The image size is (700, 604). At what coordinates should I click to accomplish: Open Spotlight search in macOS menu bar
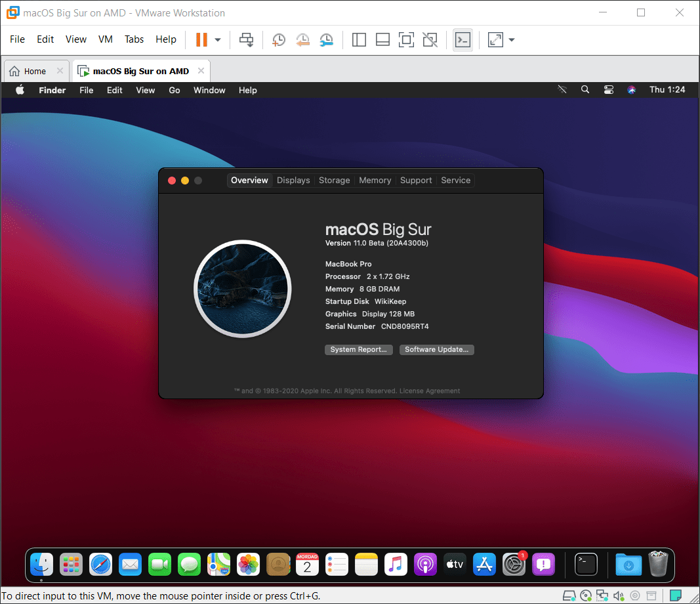585,90
